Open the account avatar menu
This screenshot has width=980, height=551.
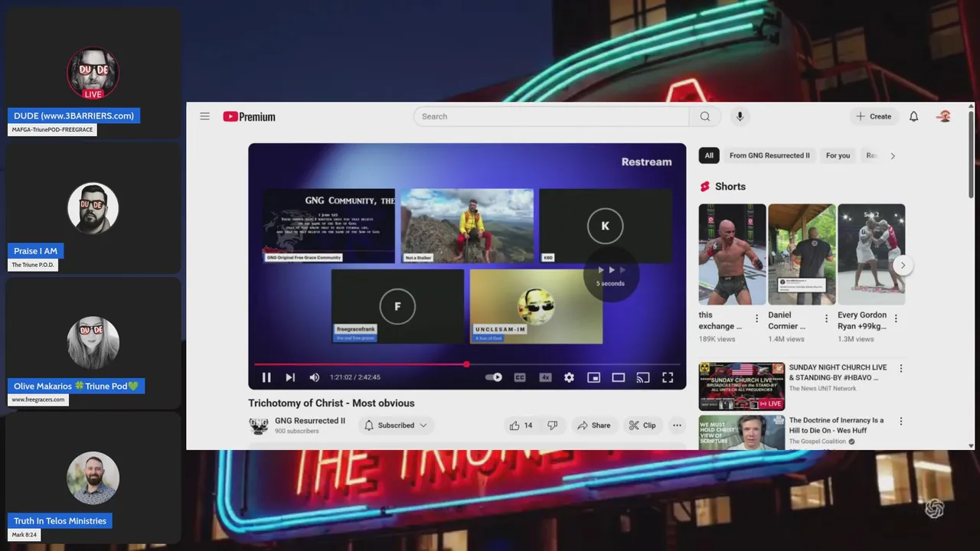(944, 116)
